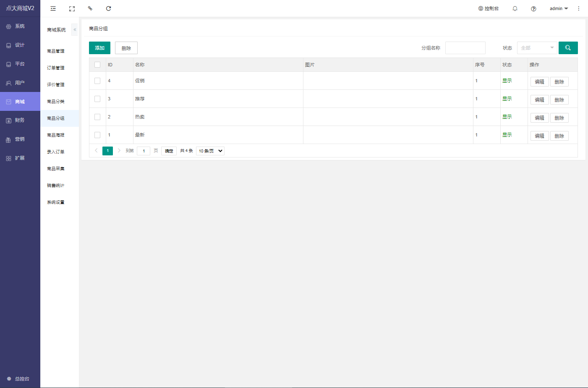Expand the admin user dropdown
This screenshot has height=388, width=588.
(x=558, y=8)
